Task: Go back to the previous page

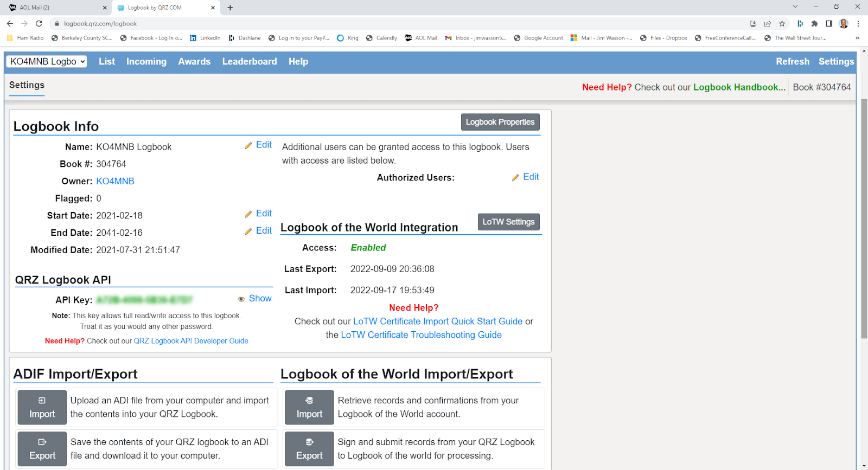Action: pos(10,23)
